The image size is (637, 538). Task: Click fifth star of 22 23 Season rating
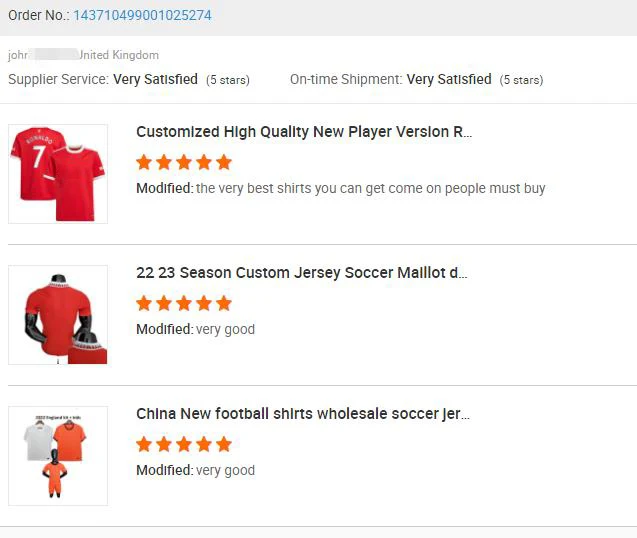pos(224,303)
